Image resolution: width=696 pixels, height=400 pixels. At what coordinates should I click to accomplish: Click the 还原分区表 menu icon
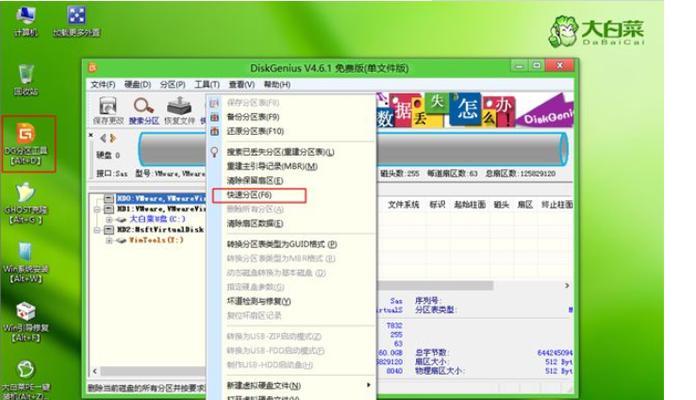(x=214, y=131)
